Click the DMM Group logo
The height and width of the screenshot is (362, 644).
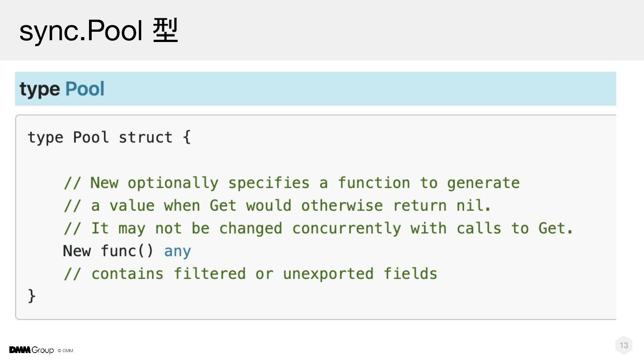(x=31, y=350)
